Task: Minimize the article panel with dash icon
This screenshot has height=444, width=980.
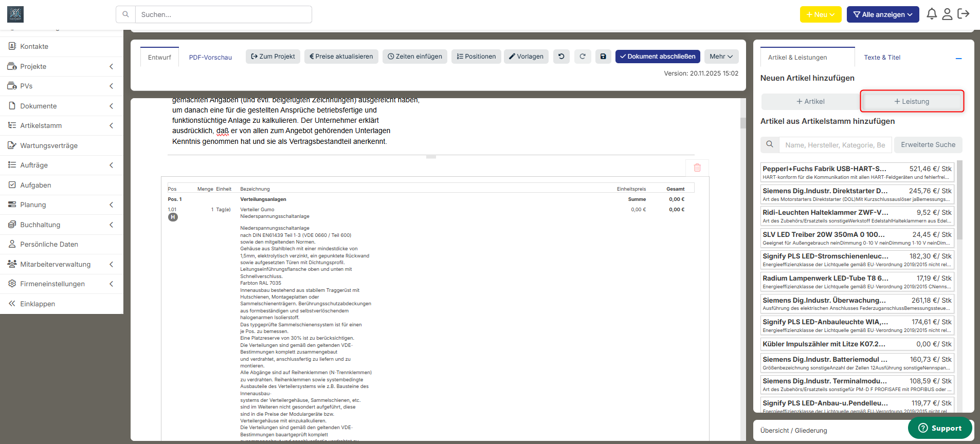Action: 958,59
